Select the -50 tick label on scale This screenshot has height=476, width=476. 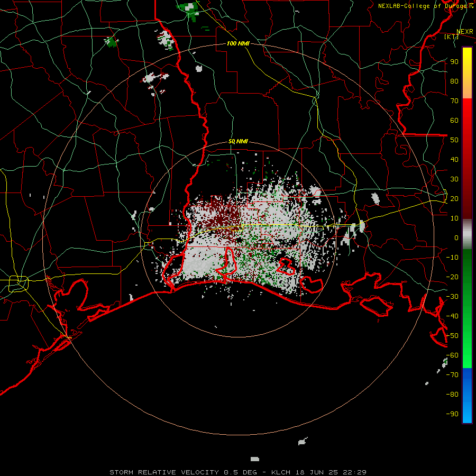pyautogui.click(x=452, y=336)
